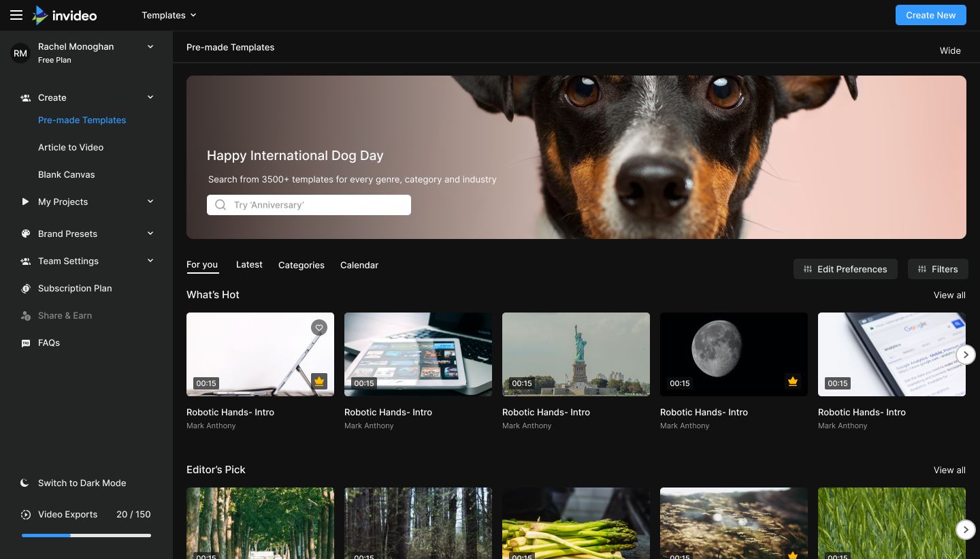Viewport: 980px width, 559px height.
Task: Switch to the Calendar tab
Action: (359, 265)
